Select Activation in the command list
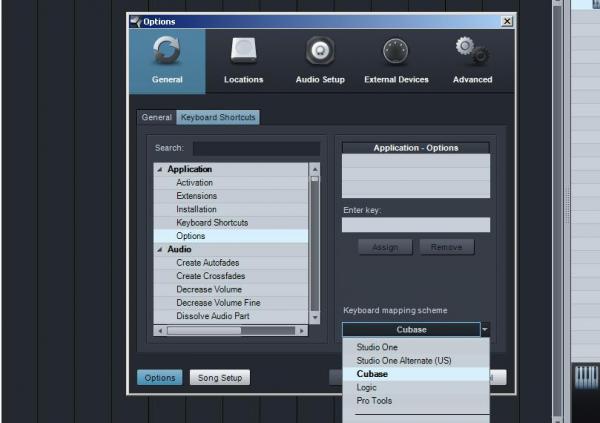 click(195, 183)
